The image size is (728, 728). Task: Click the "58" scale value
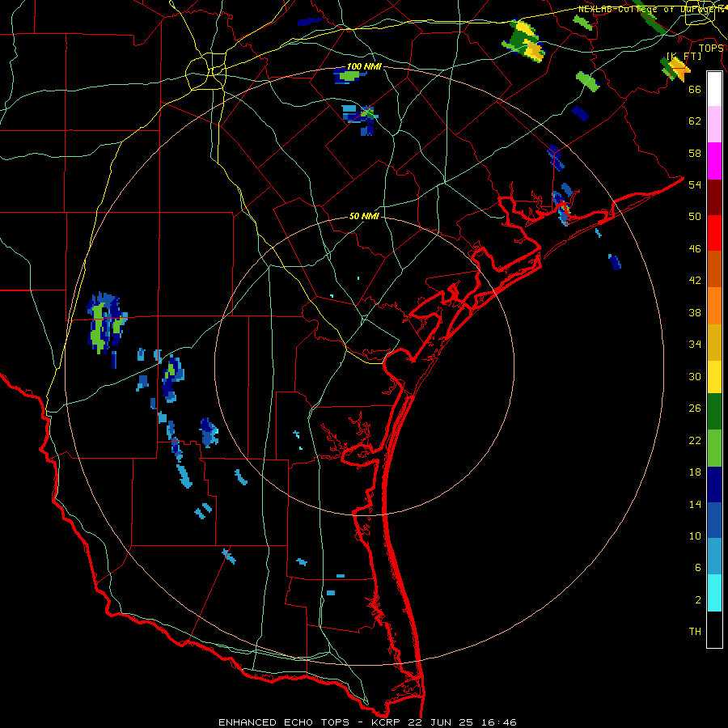point(695,153)
